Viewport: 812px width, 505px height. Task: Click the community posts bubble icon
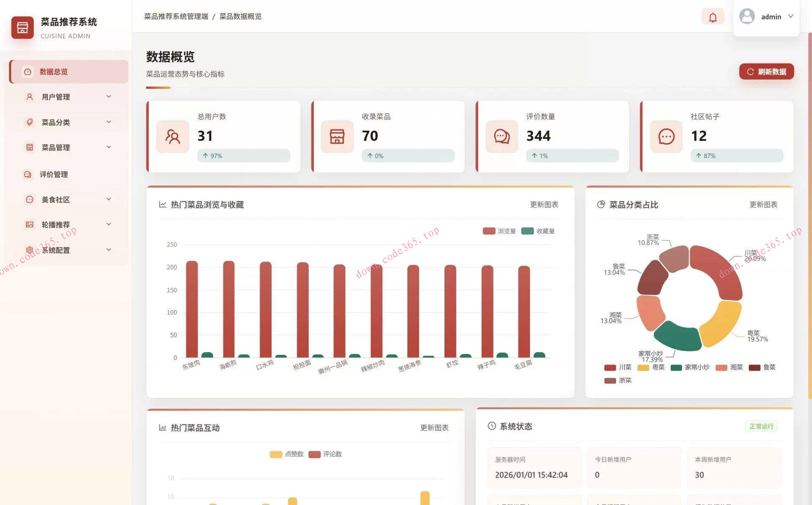(666, 137)
